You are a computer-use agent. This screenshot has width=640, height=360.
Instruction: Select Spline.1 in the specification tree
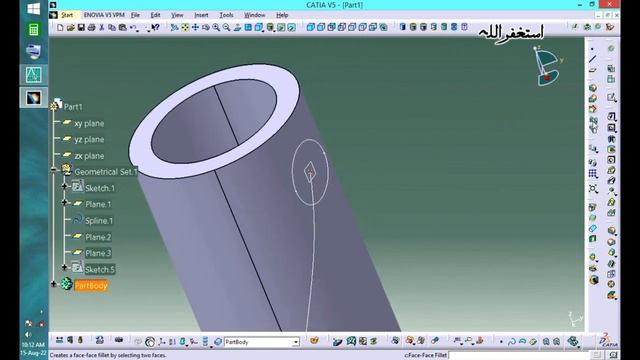(99, 221)
